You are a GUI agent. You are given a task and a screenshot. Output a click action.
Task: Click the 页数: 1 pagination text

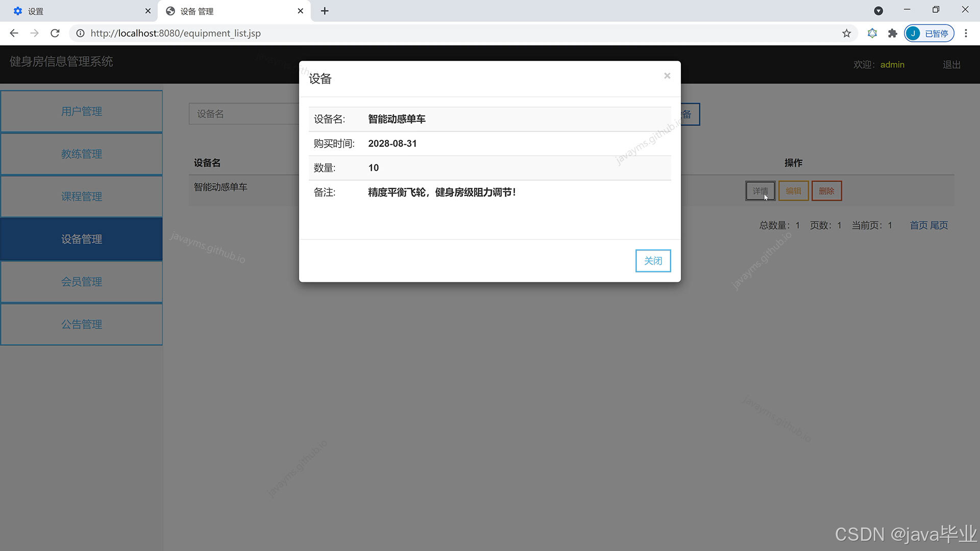click(x=825, y=225)
